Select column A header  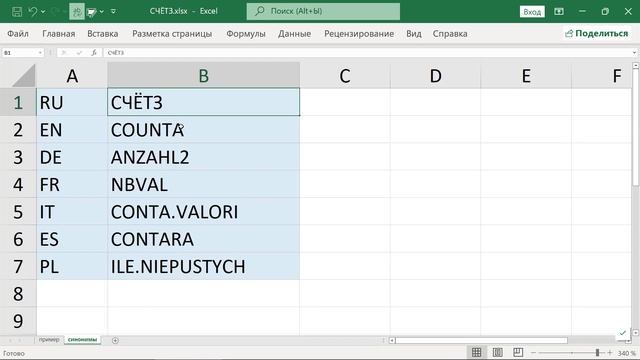(x=72, y=76)
